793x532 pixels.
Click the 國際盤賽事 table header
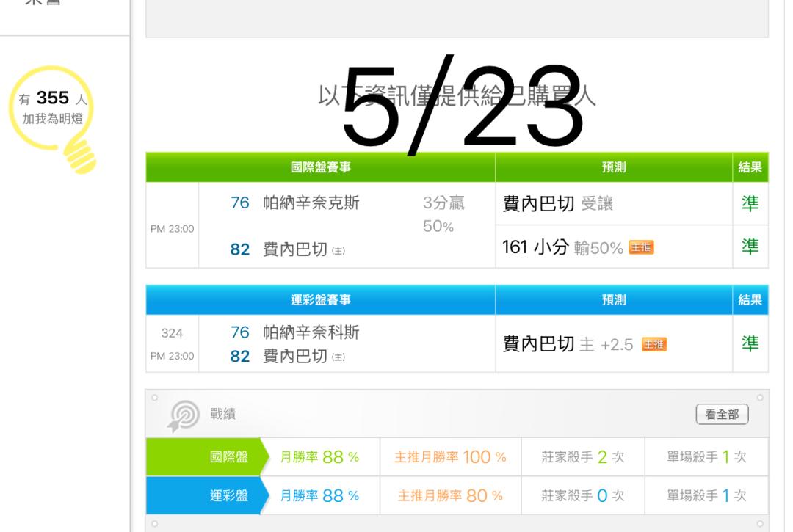321,167
